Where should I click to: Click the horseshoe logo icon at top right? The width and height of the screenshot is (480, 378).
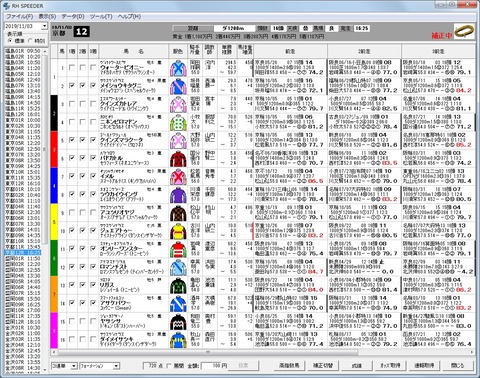(464, 31)
